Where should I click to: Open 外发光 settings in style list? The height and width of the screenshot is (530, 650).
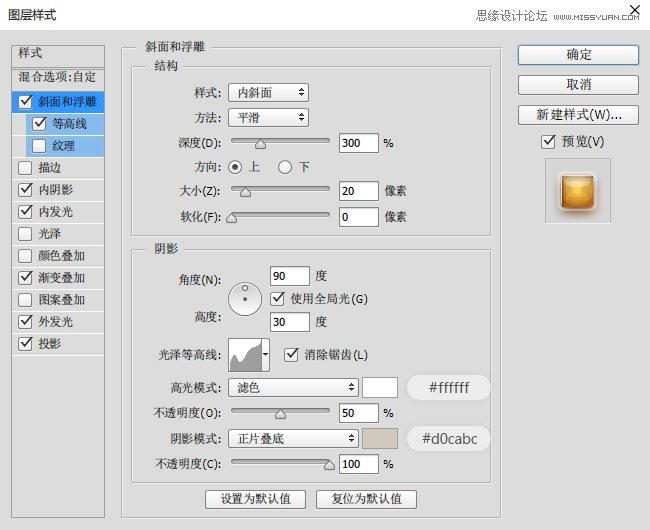(56, 322)
